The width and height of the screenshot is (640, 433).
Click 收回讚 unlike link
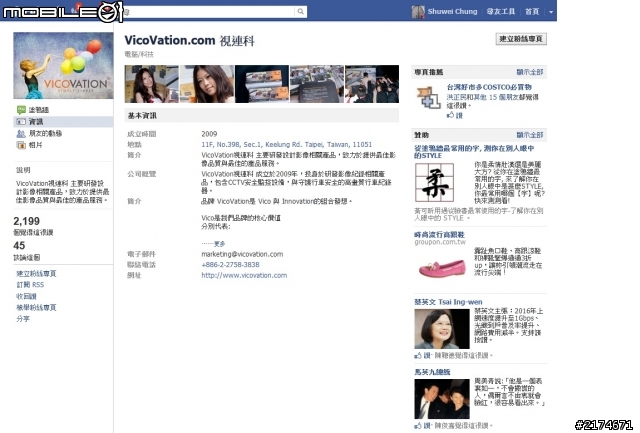pyautogui.click(x=26, y=296)
